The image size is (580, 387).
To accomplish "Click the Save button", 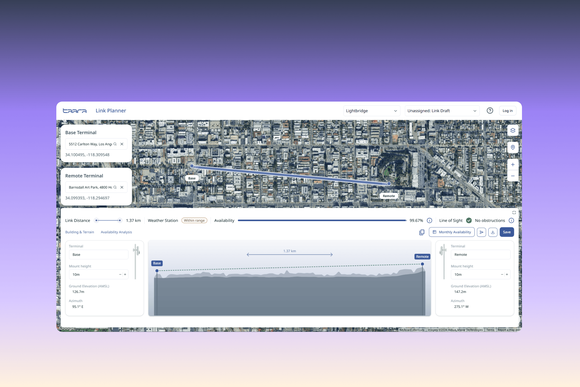I will click(x=507, y=232).
